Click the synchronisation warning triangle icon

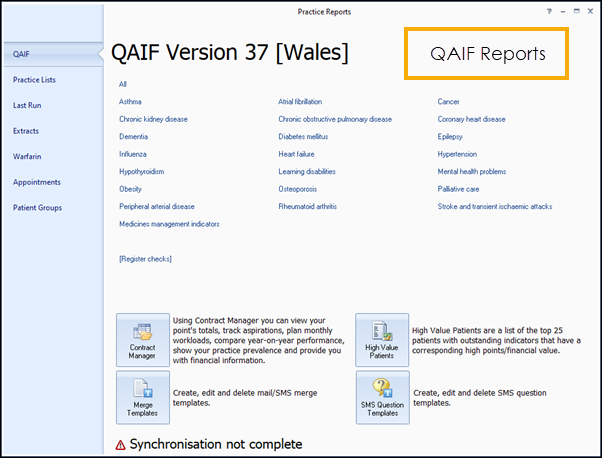(x=121, y=444)
